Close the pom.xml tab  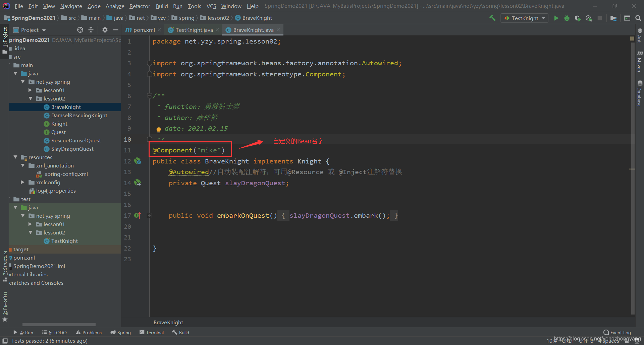159,30
